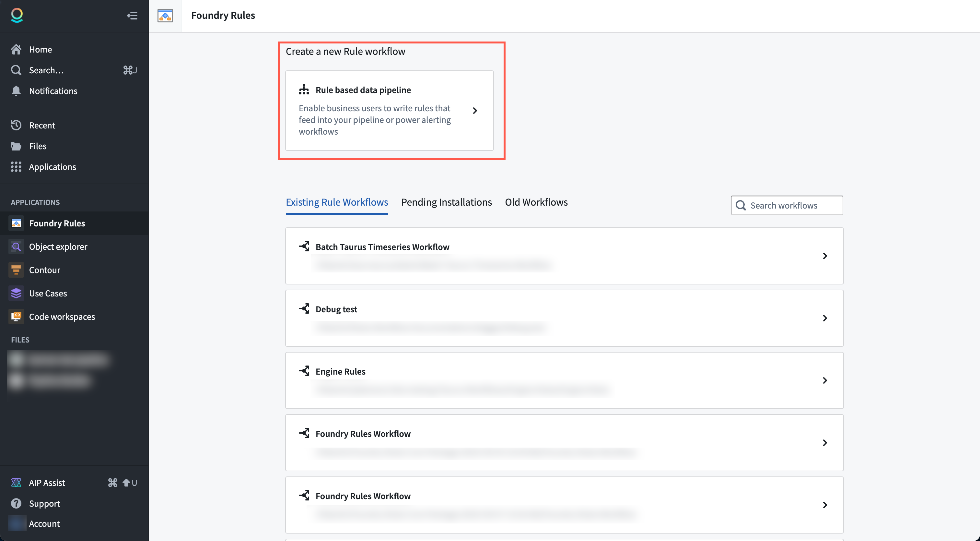The width and height of the screenshot is (980, 541).
Task: Click the Foundry Rules app icon in the header
Action: coord(165,16)
